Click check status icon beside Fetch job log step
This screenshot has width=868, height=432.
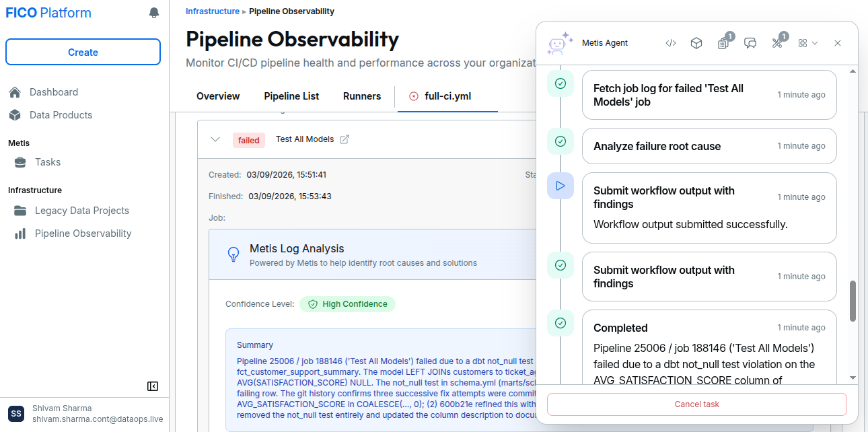[560, 84]
